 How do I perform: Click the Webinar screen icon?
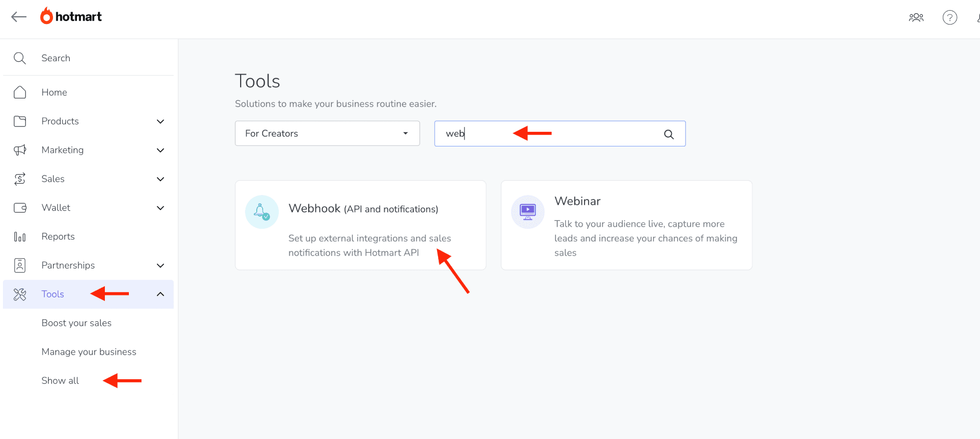point(528,212)
